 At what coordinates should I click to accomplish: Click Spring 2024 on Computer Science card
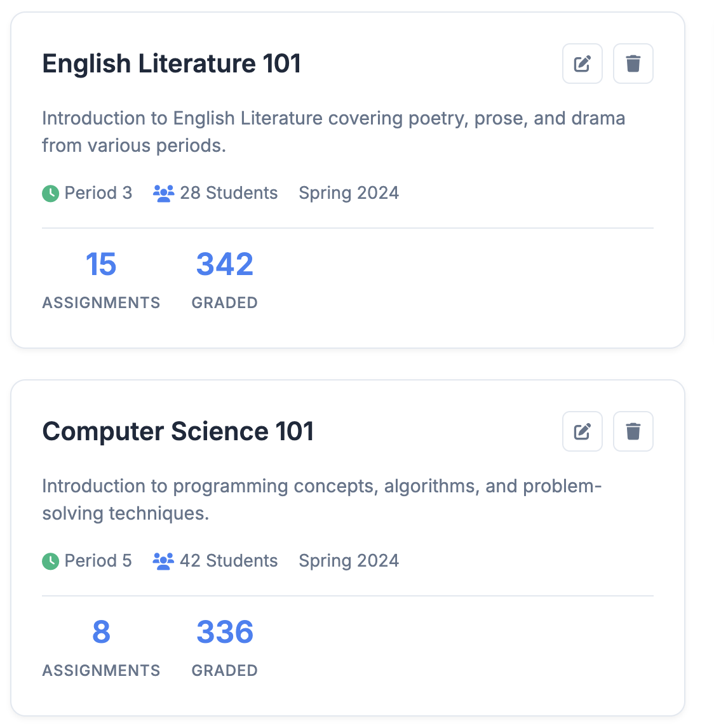349,561
